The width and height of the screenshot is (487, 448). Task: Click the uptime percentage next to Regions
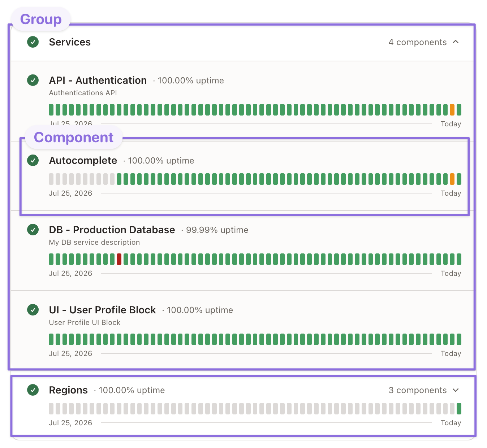(x=132, y=390)
